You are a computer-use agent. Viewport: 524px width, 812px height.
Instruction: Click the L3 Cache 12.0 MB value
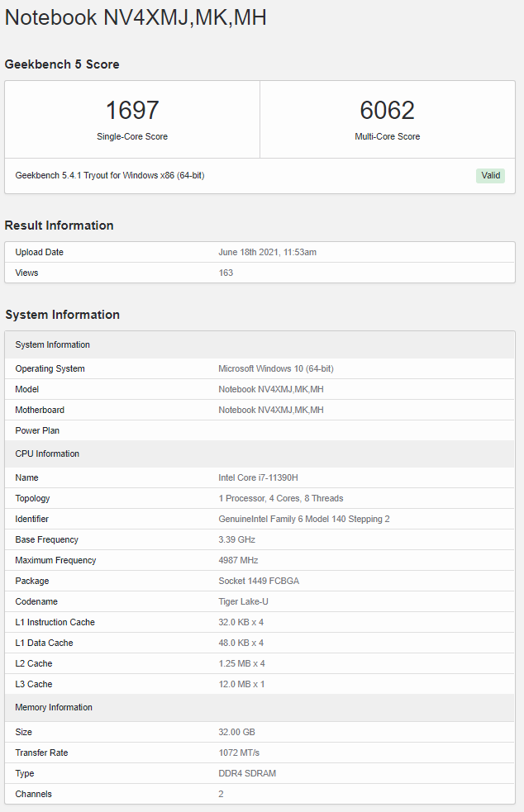(x=241, y=684)
